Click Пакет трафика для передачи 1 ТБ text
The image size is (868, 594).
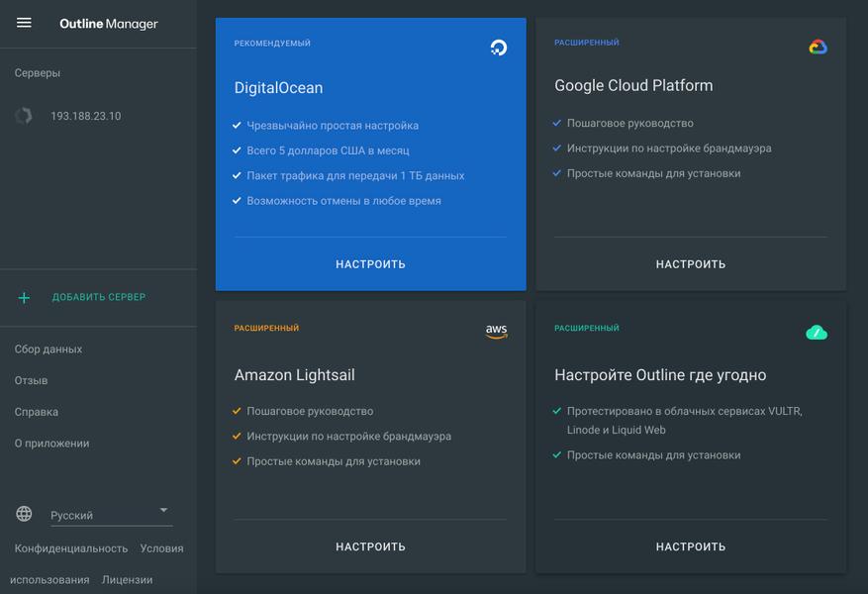tap(355, 176)
